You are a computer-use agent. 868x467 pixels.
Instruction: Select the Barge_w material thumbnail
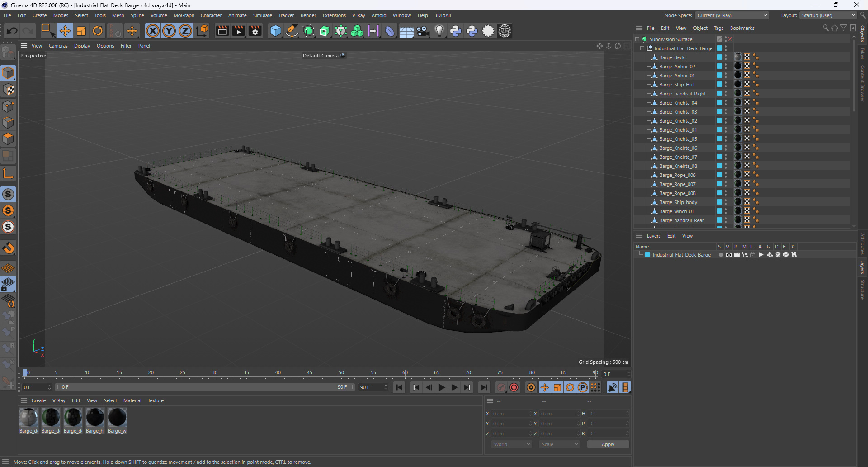pos(117,418)
